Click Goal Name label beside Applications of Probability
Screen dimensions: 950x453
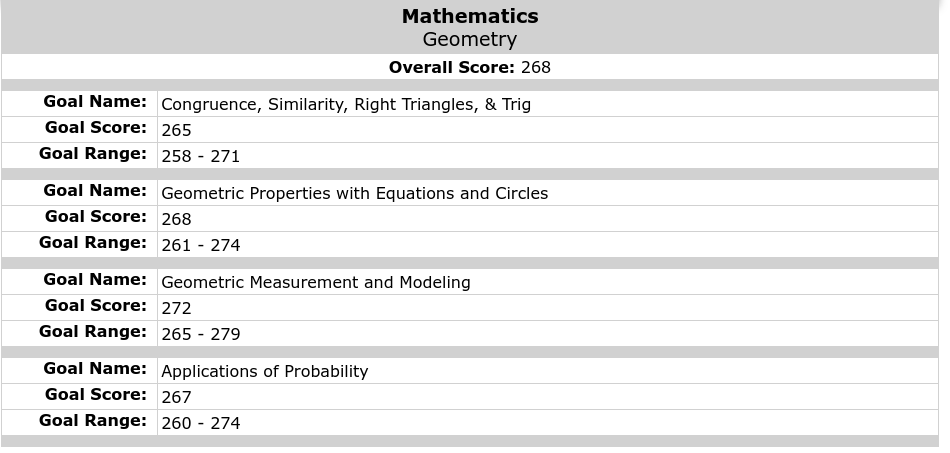(95, 369)
